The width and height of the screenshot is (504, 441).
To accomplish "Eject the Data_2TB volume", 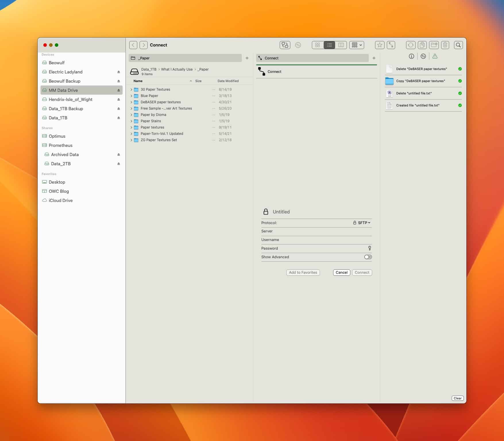I will click(x=119, y=164).
